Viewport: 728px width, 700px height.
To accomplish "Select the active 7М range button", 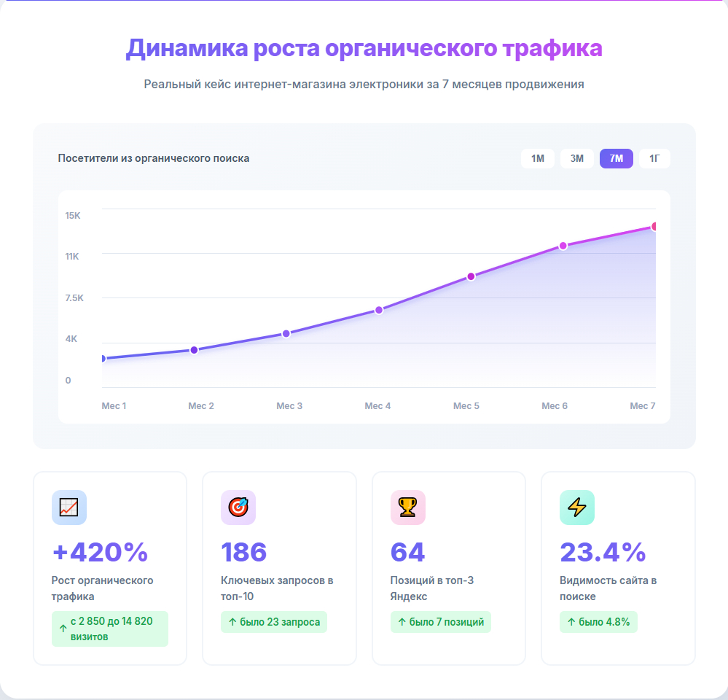I will pos(617,158).
